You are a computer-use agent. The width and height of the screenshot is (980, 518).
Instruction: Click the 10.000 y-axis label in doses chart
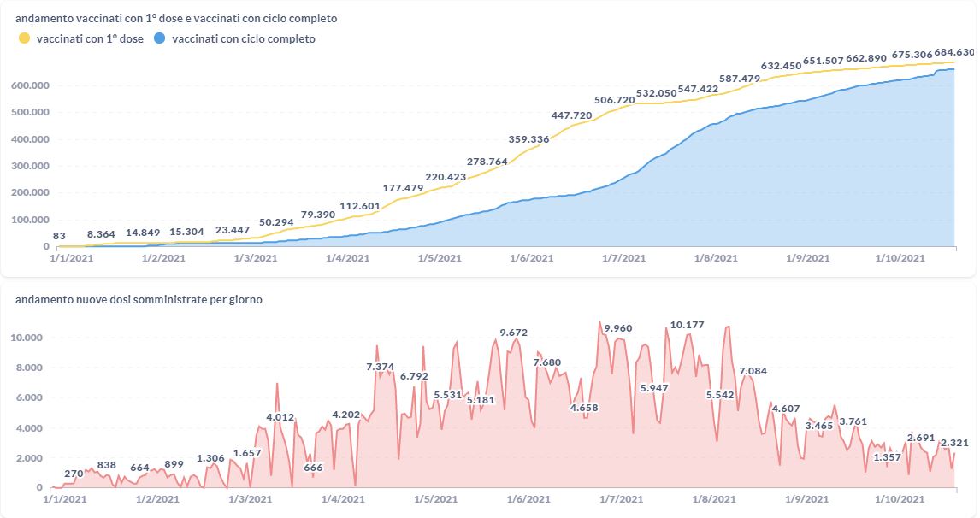click(30, 338)
